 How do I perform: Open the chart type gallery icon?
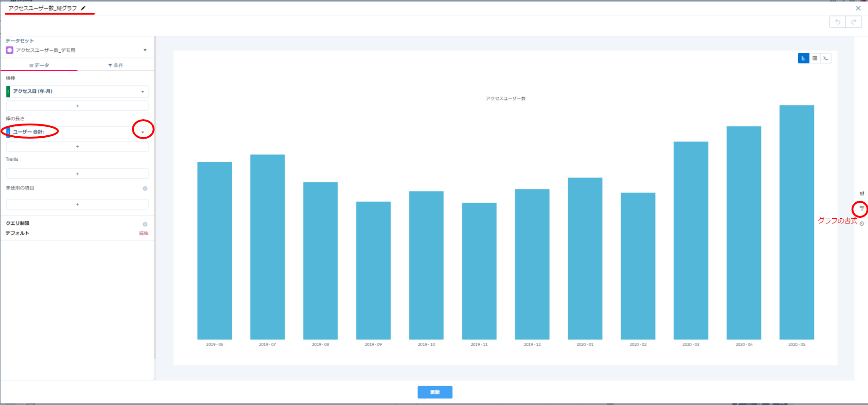coord(861,193)
